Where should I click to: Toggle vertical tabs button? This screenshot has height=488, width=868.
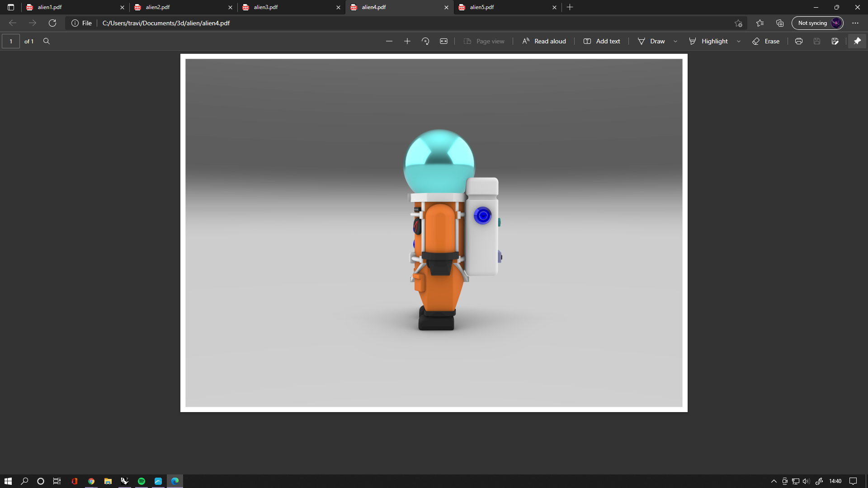tap(11, 7)
